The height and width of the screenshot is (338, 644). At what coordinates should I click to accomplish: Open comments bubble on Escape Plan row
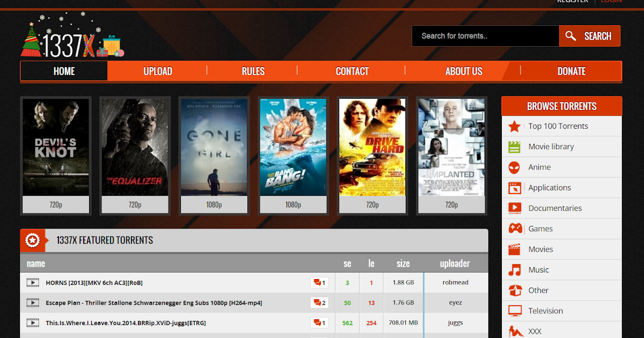coord(319,303)
